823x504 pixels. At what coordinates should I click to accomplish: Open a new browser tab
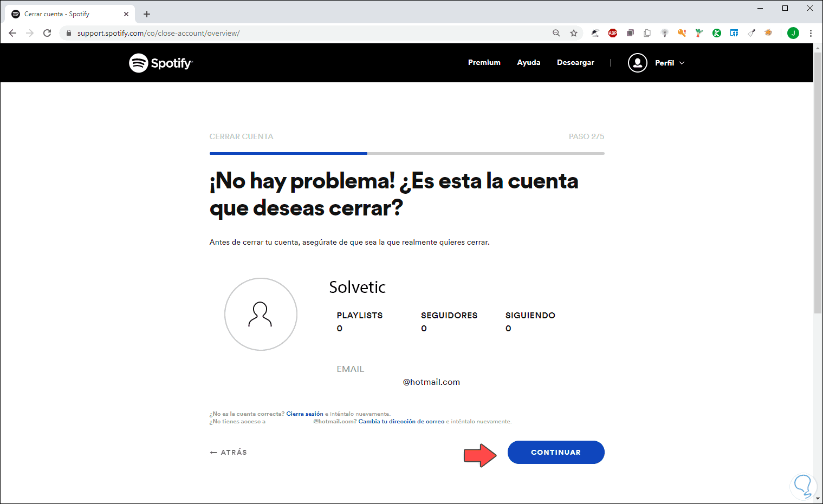(147, 14)
